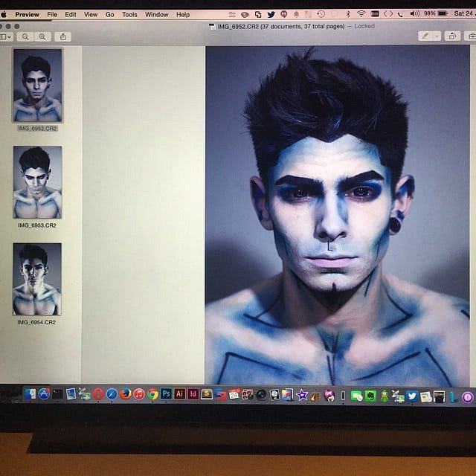Open Firefox from the dock
476x476 pixels.
125,394
